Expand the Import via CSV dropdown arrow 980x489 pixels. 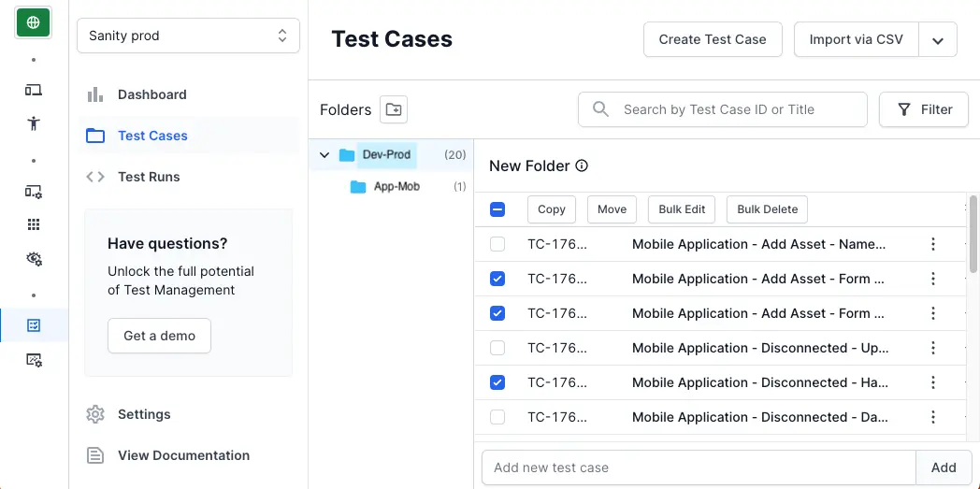point(938,40)
